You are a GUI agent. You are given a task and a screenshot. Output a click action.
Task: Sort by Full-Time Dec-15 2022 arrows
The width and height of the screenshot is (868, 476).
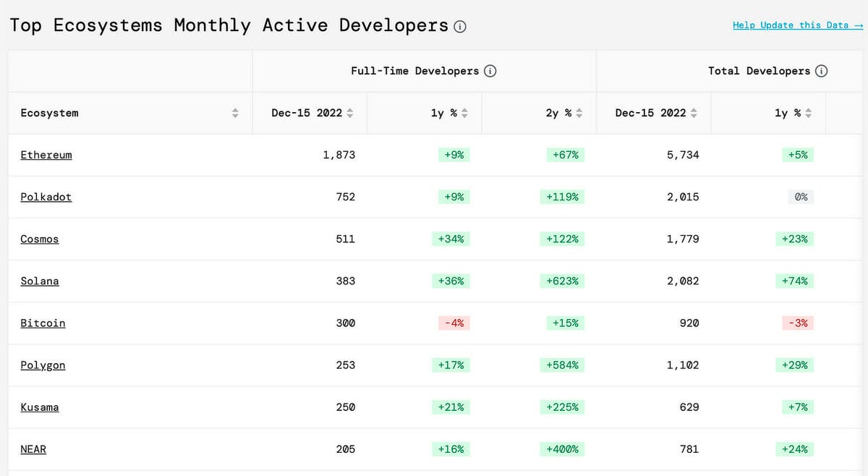tap(350, 113)
